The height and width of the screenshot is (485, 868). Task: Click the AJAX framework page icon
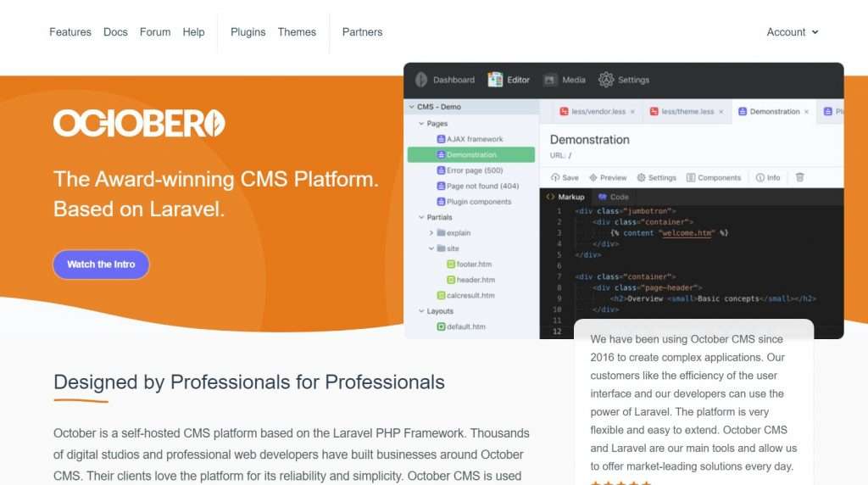coord(441,139)
